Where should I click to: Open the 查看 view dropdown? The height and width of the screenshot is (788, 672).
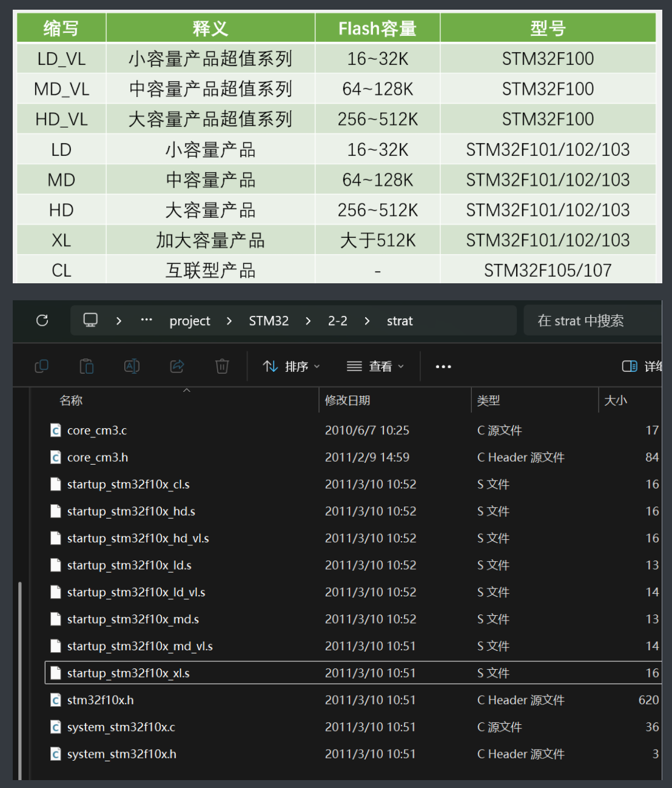[375, 366]
